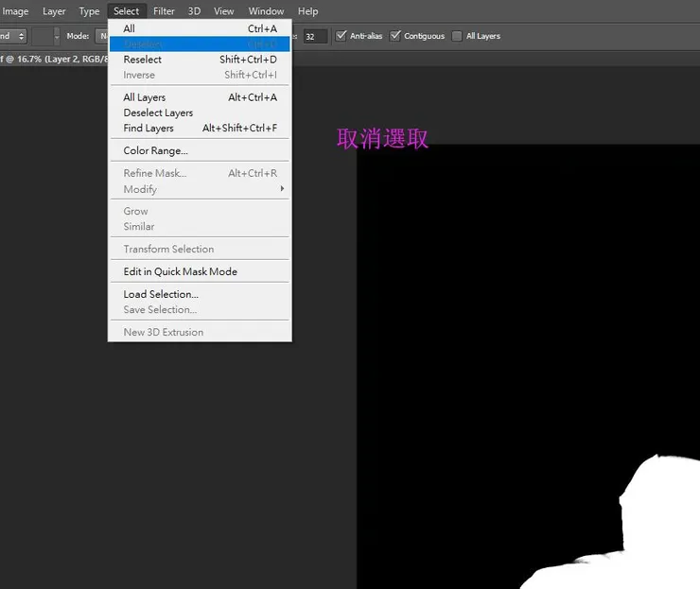The width and height of the screenshot is (700, 589).
Task: Open the Window menu
Action: pyautogui.click(x=266, y=11)
